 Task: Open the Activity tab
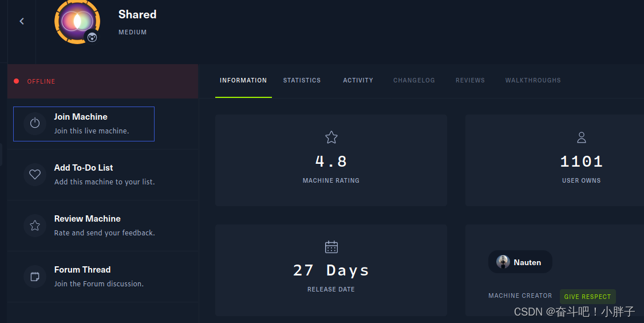358,81
